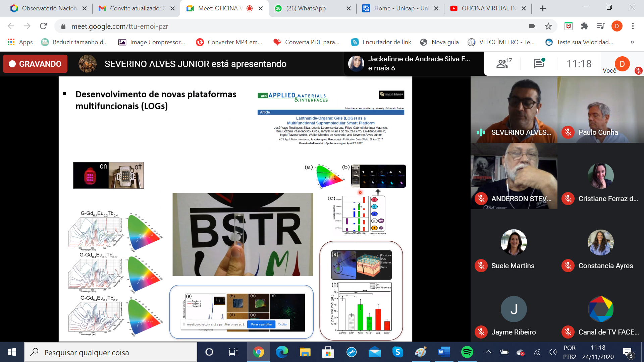The height and width of the screenshot is (362, 644).
Task: Switch to the WhatsApp tab
Action: pyautogui.click(x=312, y=8)
